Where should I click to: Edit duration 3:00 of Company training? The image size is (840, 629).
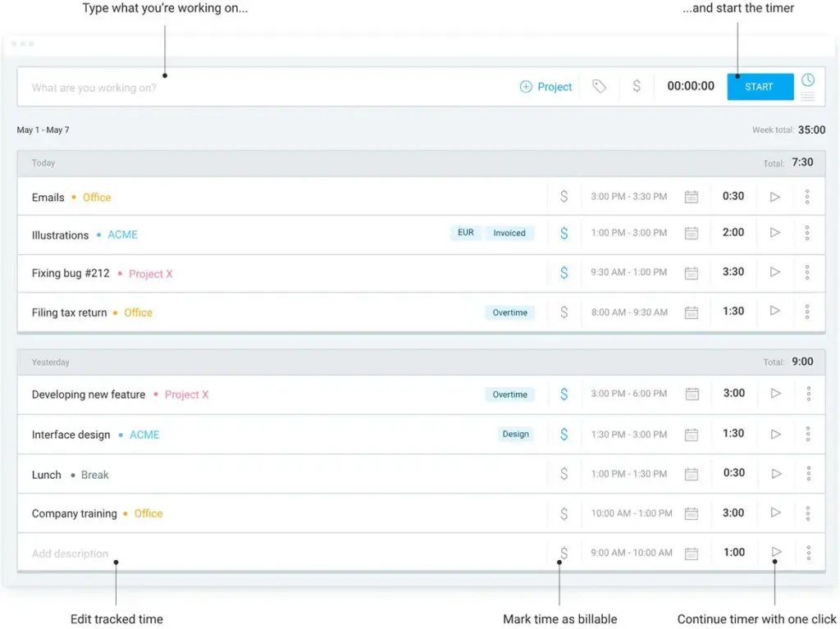point(733,513)
